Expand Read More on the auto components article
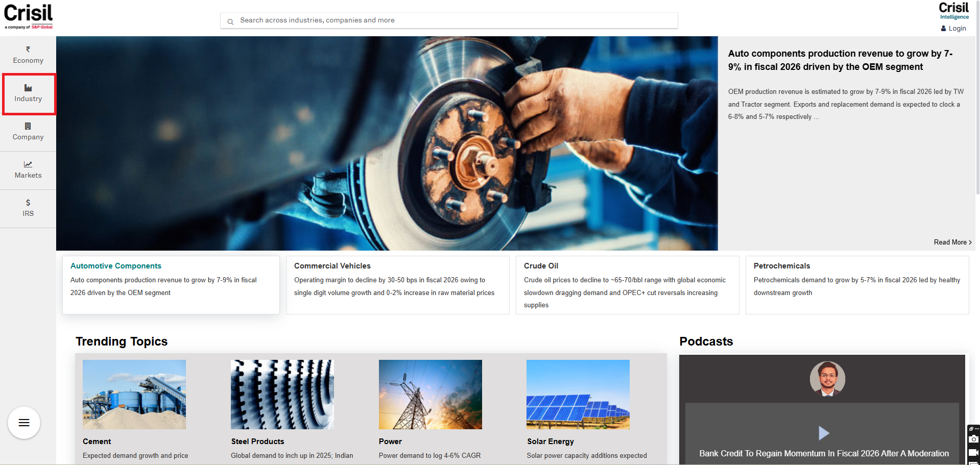The image size is (980, 465). (x=952, y=242)
